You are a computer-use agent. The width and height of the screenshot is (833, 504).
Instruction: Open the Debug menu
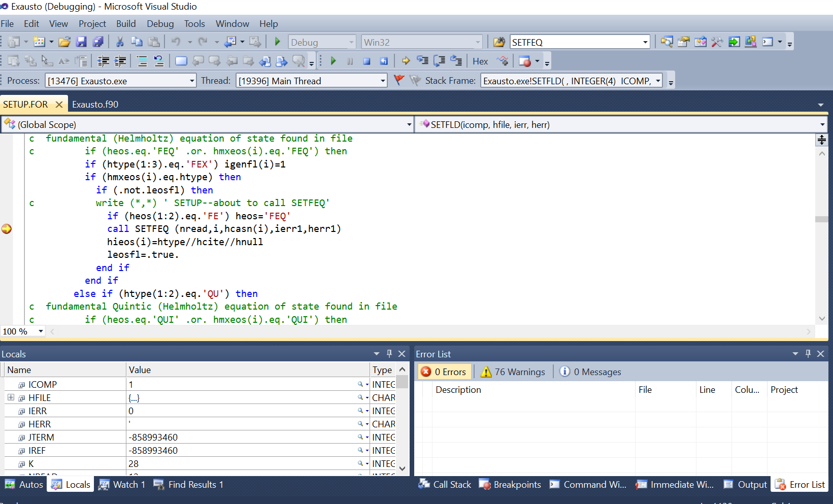(160, 23)
